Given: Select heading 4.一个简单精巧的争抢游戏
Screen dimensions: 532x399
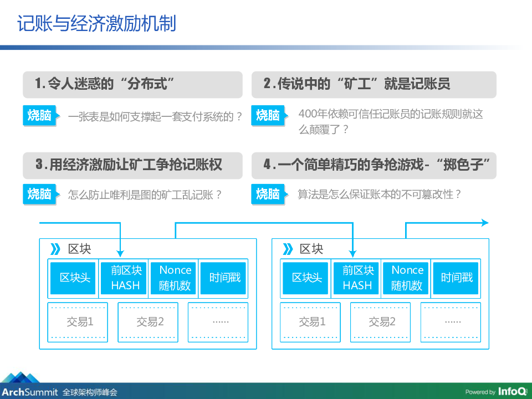Looking at the screenshot, I should point(374,165).
